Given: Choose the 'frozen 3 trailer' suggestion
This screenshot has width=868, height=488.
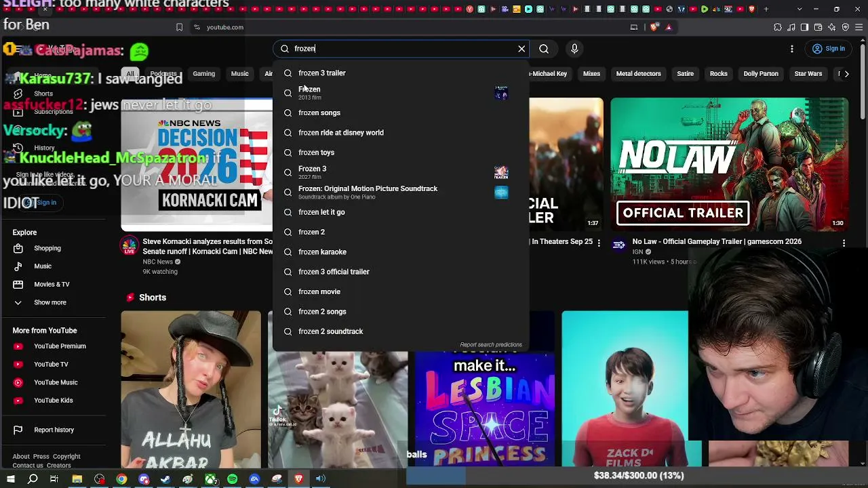Looking at the screenshot, I should coord(400,73).
